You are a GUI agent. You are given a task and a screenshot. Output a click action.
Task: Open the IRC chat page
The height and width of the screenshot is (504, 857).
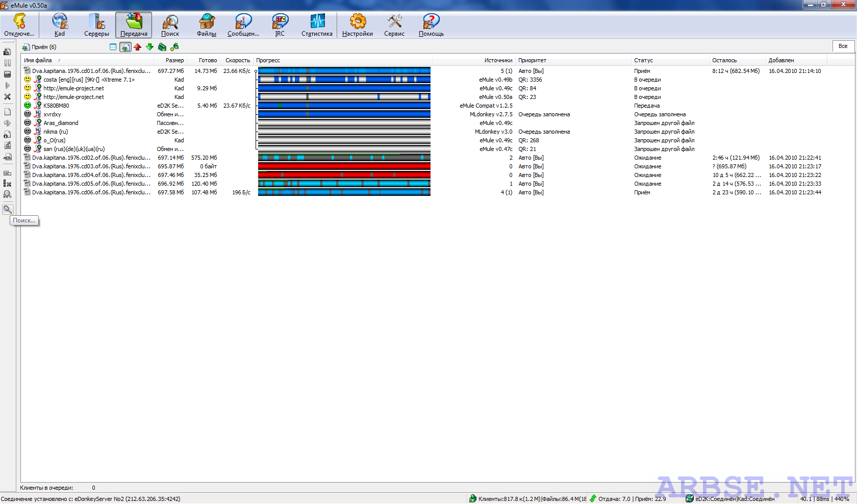click(x=280, y=25)
